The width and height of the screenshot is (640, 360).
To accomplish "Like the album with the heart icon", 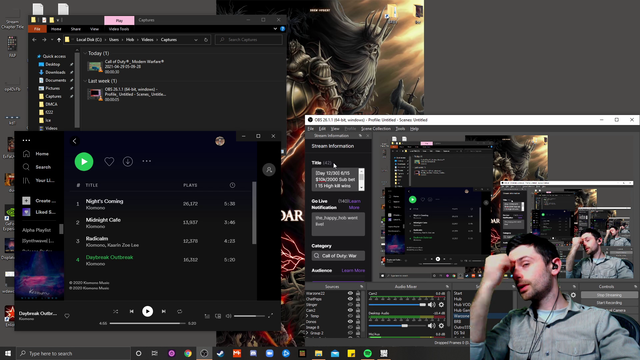I will (109, 162).
